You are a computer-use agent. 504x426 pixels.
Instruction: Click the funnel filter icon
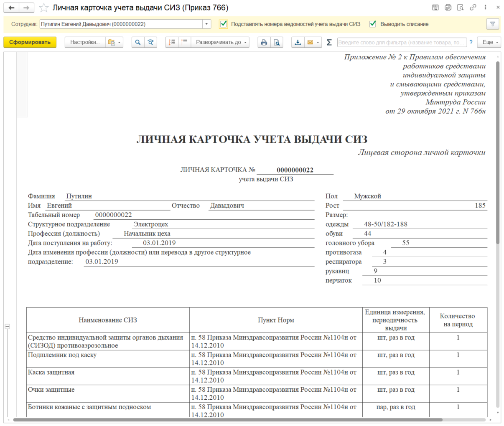[x=493, y=24]
